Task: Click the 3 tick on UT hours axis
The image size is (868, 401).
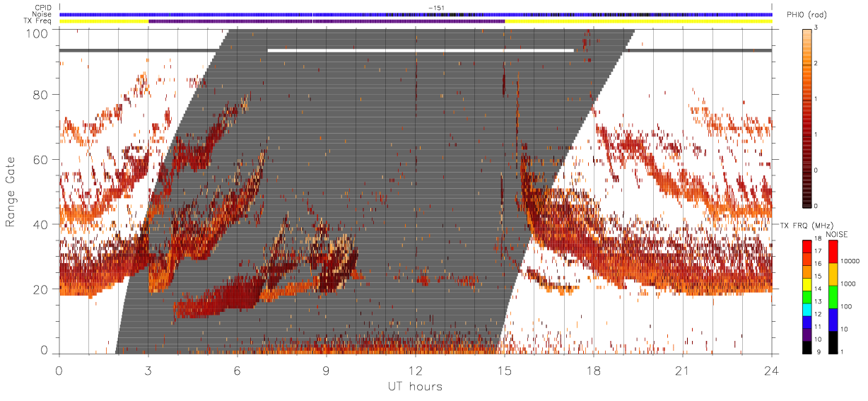Action: (x=148, y=371)
